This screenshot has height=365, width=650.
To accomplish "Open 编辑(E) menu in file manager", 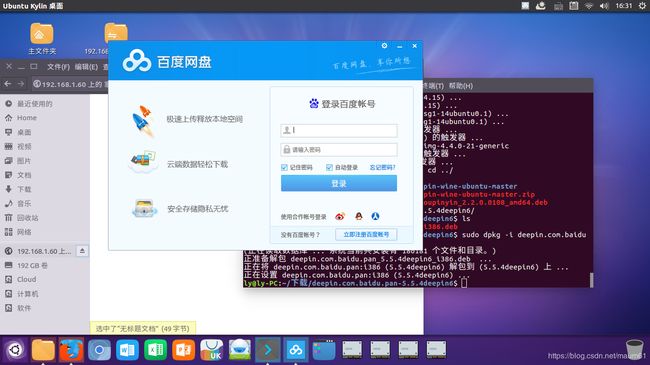I will tap(86, 67).
